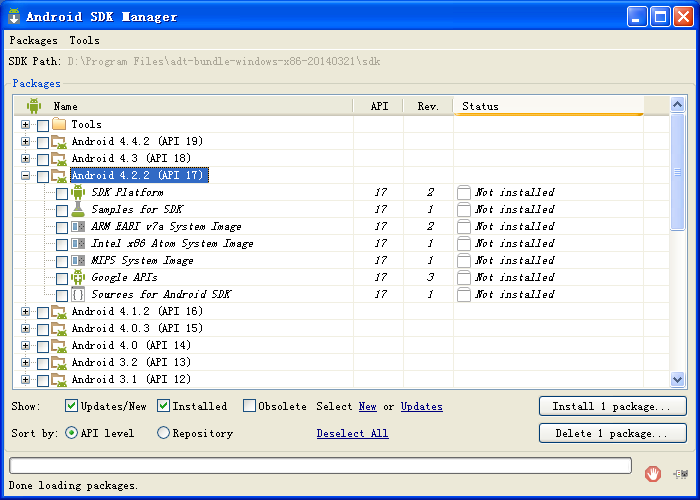Click the Android 4.0 platform folder icon
700x500 pixels.
[59, 346]
